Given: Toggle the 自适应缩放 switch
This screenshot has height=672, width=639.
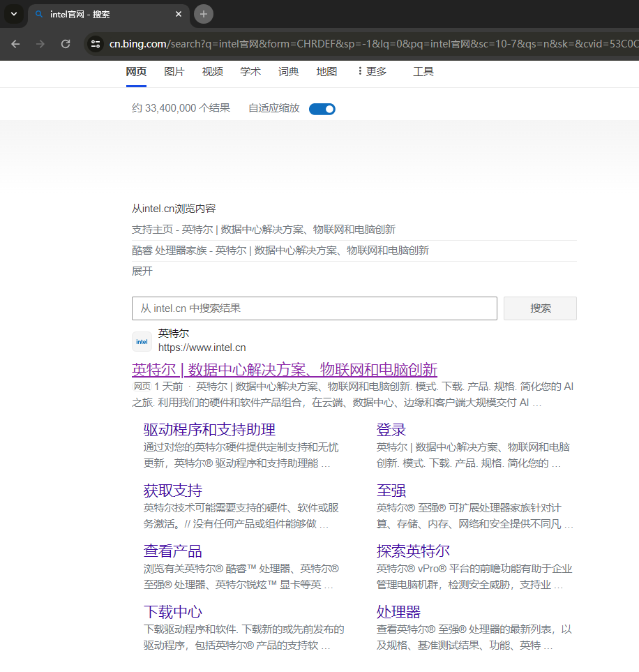Looking at the screenshot, I should coord(322,109).
